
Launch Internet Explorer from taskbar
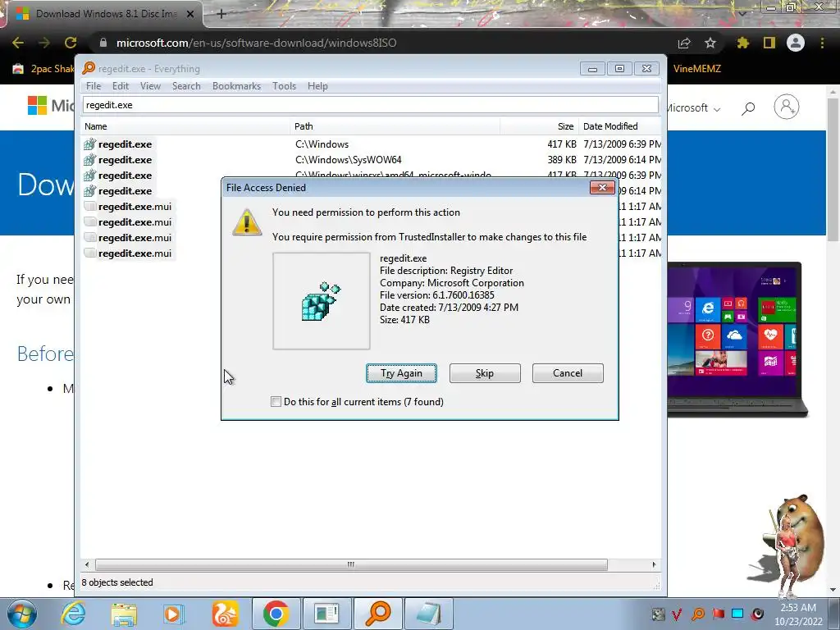[73, 614]
